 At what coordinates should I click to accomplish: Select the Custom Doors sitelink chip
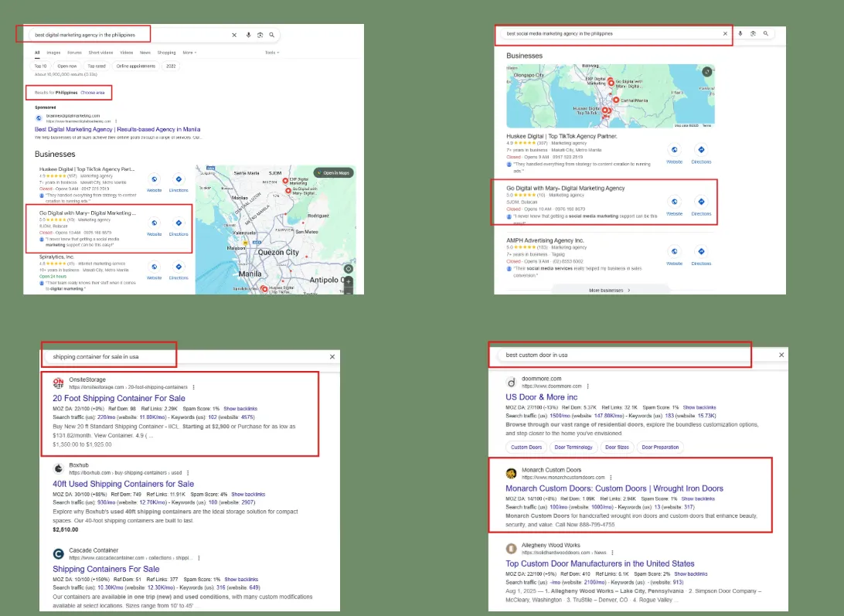[x=526, y=447]
